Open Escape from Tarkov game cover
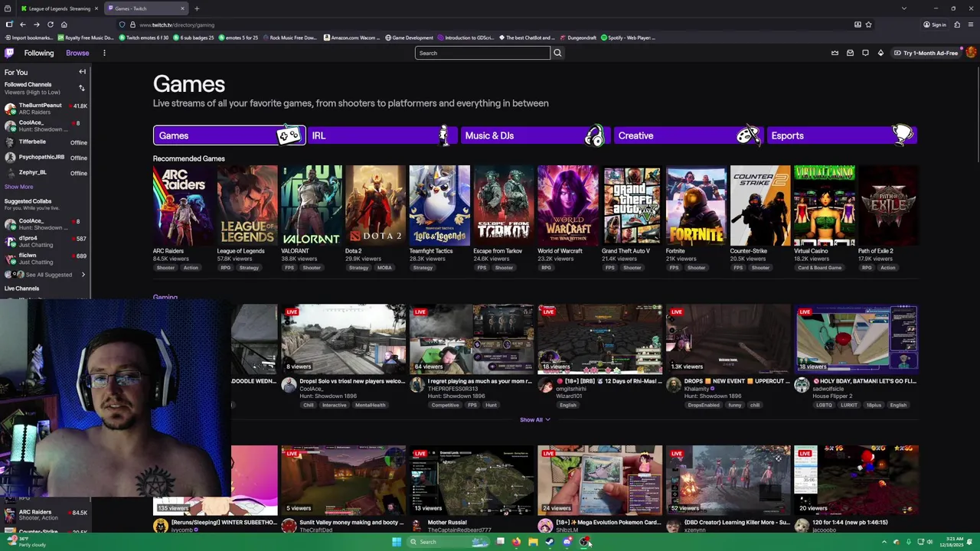 pyautogui.click(x=504, y=206)
